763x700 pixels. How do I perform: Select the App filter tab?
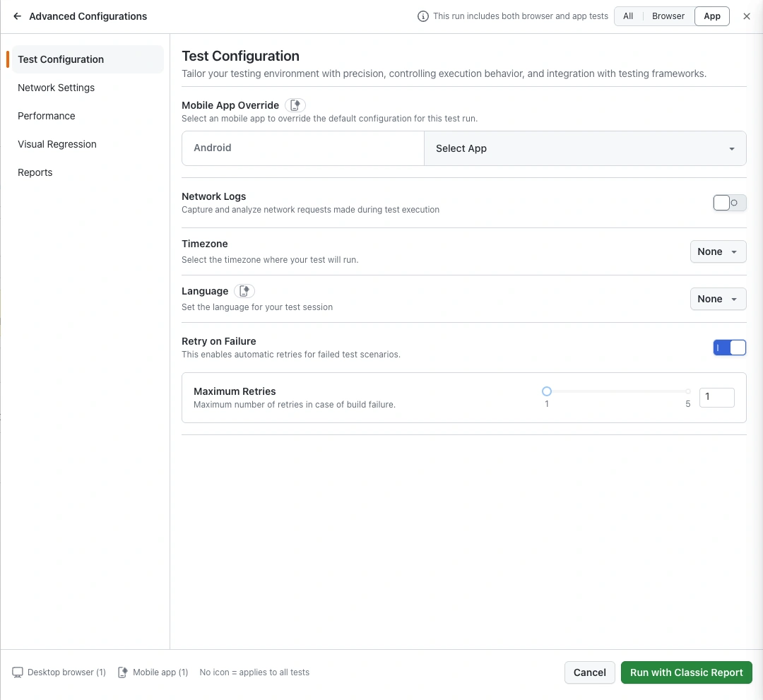[x=712, y=16]
